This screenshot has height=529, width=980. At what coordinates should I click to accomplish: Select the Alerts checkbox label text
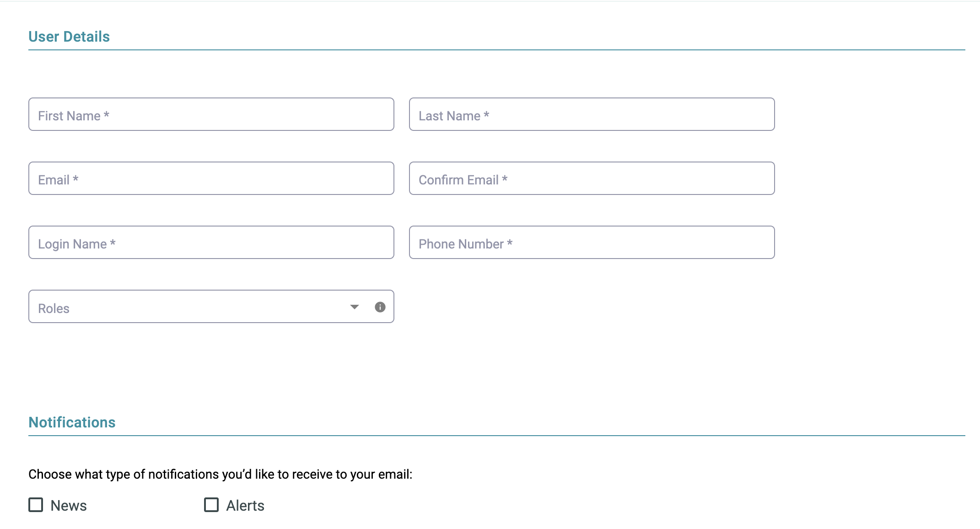(245, 506)
